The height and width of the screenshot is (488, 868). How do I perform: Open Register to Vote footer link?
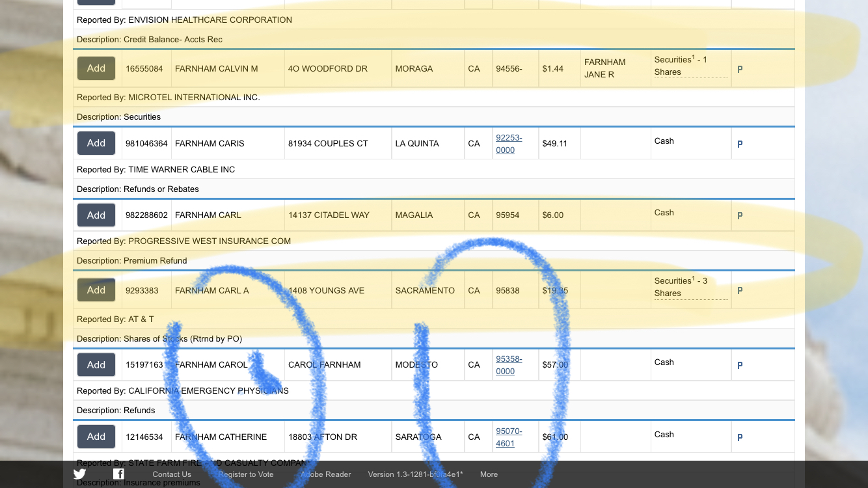(246, 474)
